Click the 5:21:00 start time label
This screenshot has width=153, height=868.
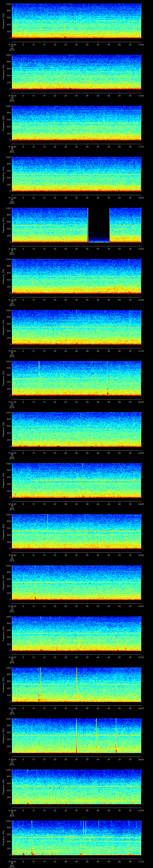(12, 402)
